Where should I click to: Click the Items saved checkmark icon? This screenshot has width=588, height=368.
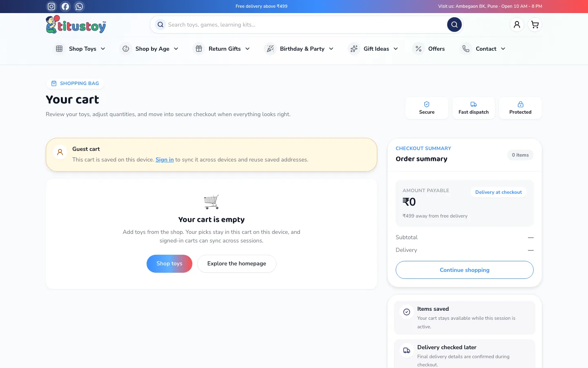click(x=407, y=312)
